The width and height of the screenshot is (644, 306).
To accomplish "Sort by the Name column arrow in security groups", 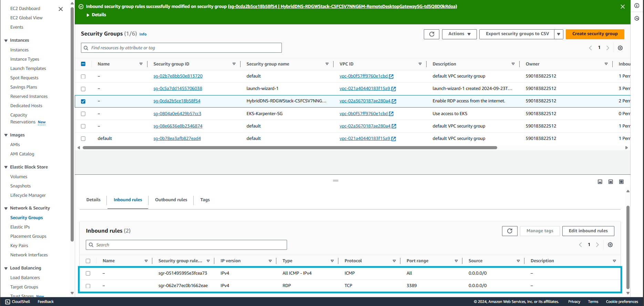I will 141,64.
